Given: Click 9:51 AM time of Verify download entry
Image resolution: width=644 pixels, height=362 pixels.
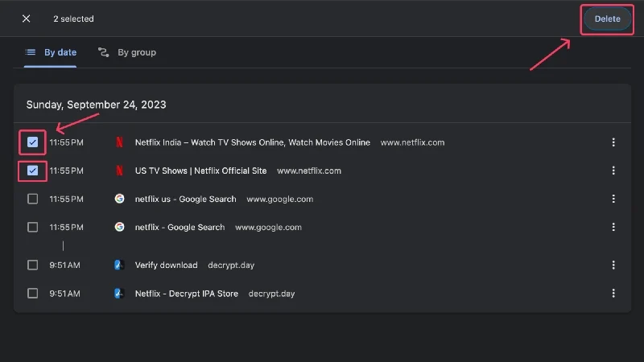Looking at the screenshot, I should coord(65,265).
